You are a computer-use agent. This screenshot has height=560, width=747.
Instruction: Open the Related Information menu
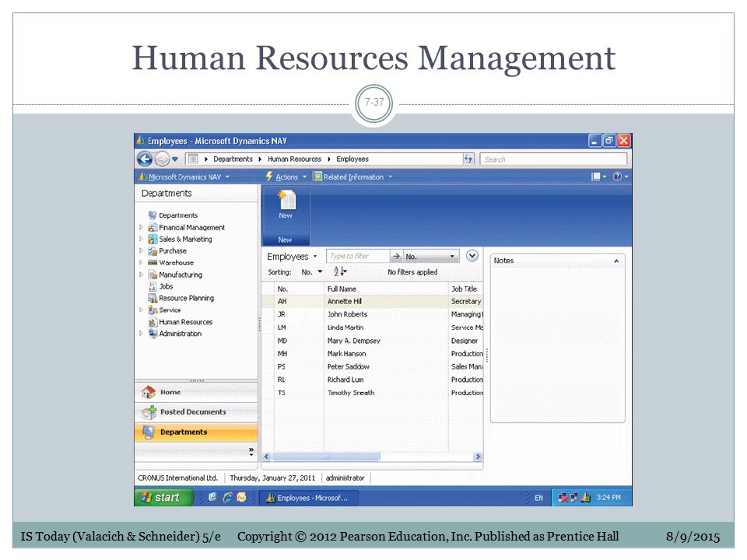click(352, 177)
